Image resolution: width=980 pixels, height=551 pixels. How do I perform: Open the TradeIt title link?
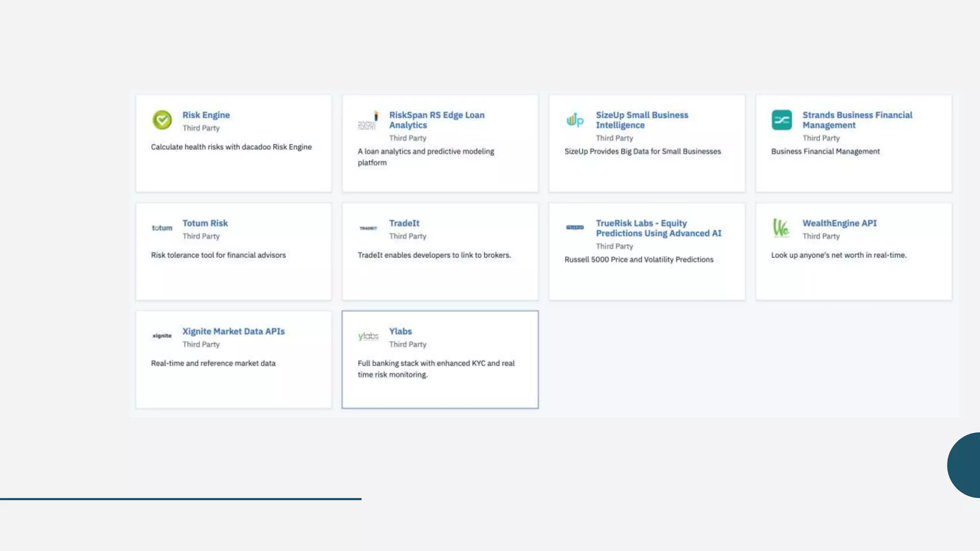(404, 223)
